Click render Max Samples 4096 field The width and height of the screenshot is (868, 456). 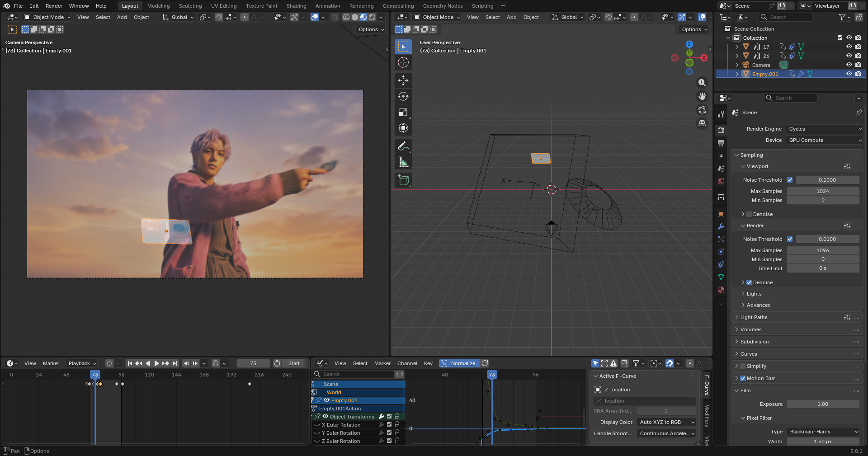point(823,250)
